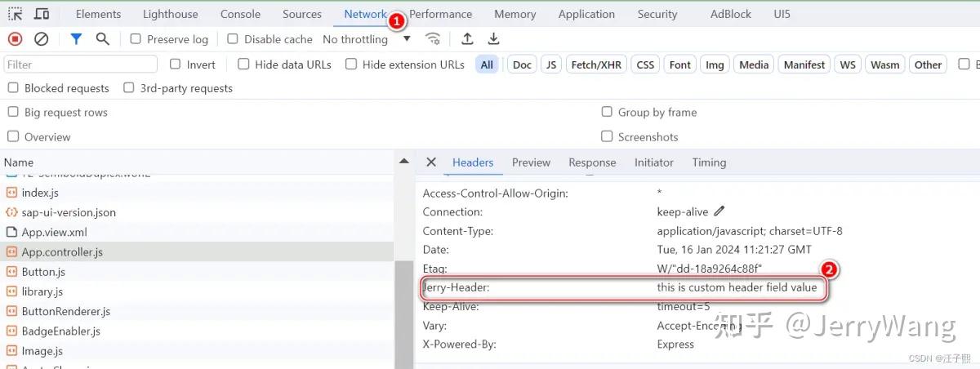Click the request list vertical scrollbar
Viewport: 980px width, 369px height.
[x=403, y=314]
